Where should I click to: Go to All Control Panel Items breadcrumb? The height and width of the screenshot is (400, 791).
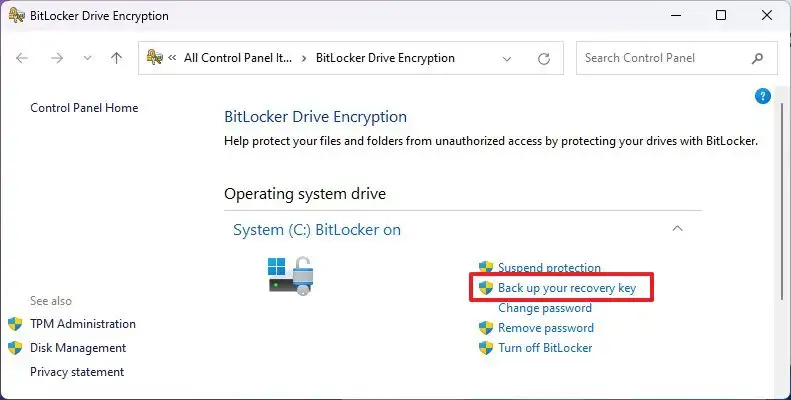coord(238,58)
